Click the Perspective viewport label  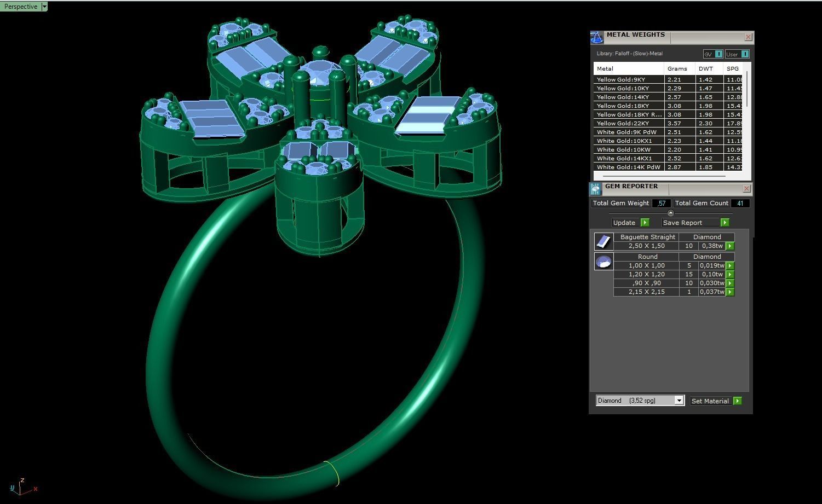[21, 7]
